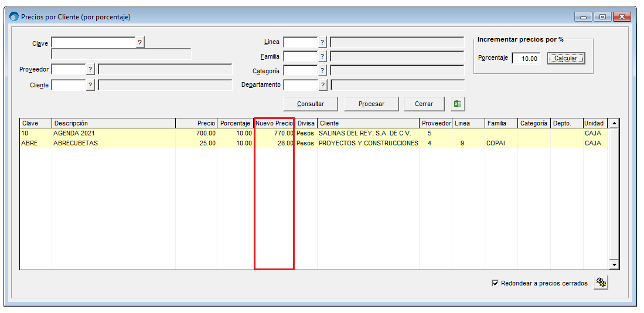Image resolution: width=644 pixels, height=313 pixels.
Task: Focus the Cliente code field
Action: [x=68, y=85]
